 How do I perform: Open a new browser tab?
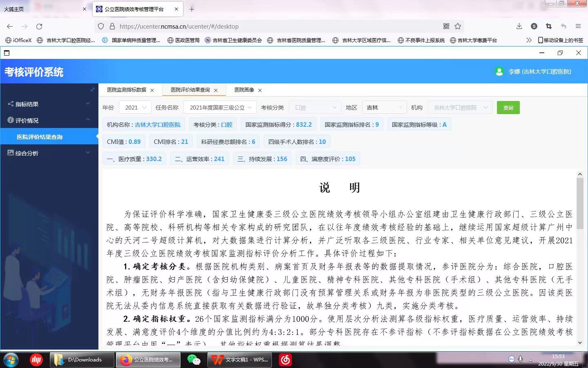pos(192,9)
